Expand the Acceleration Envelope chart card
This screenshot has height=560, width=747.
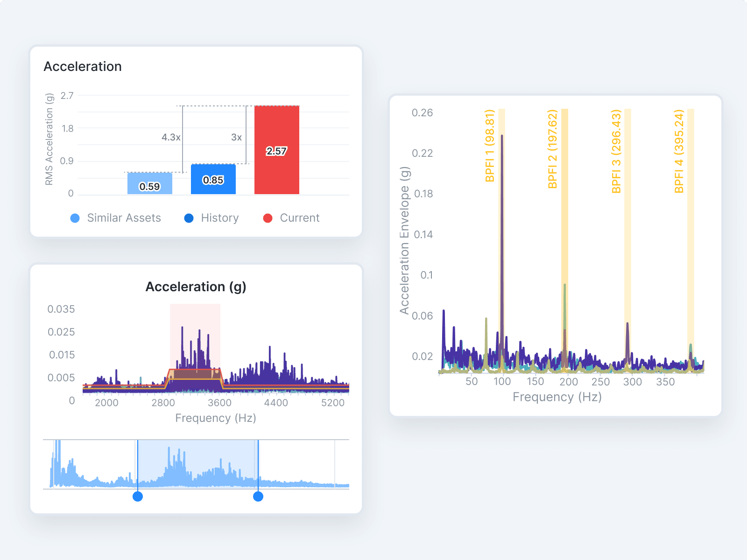(x=556, y=254)
